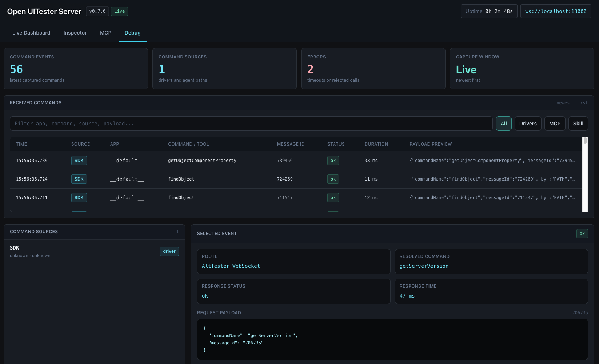Click the Errors card showing 2

point(373,69)
